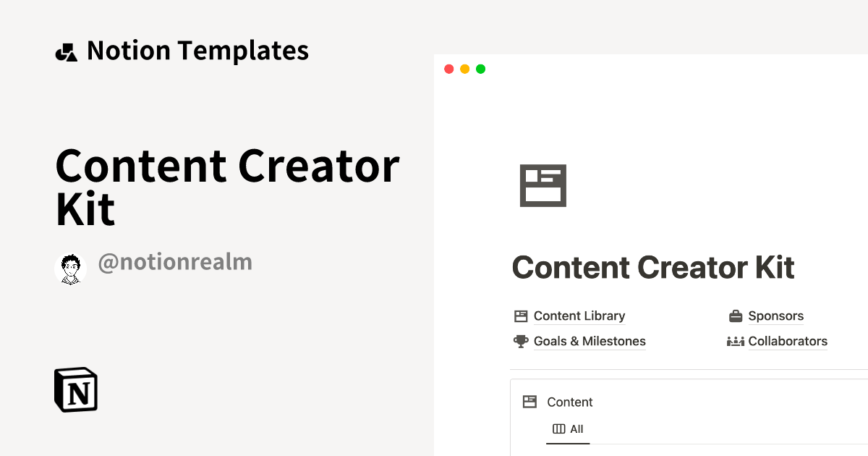Click the @notionrealm avatar picture
The width and height of the screenshot is (868, 456).
click(70, 268)
